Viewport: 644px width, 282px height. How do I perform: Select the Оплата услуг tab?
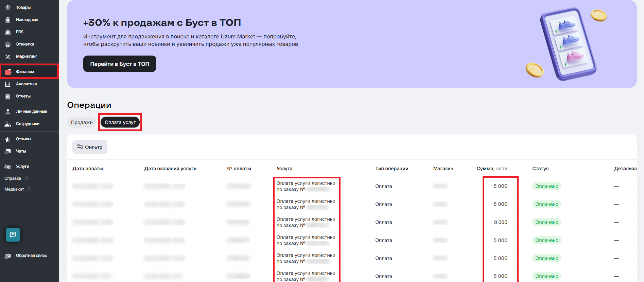120,122
